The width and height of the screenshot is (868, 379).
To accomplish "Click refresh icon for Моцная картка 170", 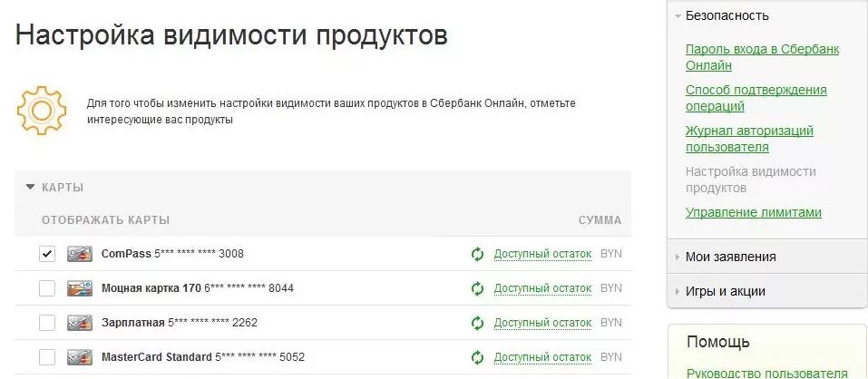I will pyautogui.click(x=477, y=288).
